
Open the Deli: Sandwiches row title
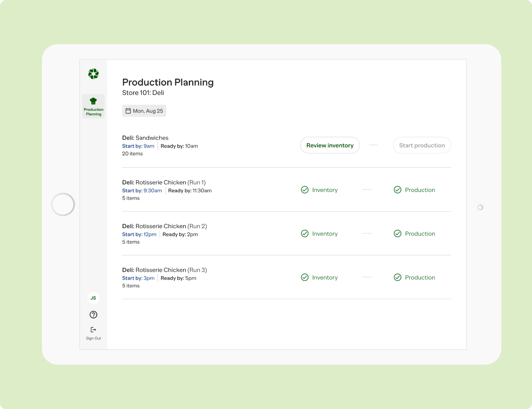[145, 138]
